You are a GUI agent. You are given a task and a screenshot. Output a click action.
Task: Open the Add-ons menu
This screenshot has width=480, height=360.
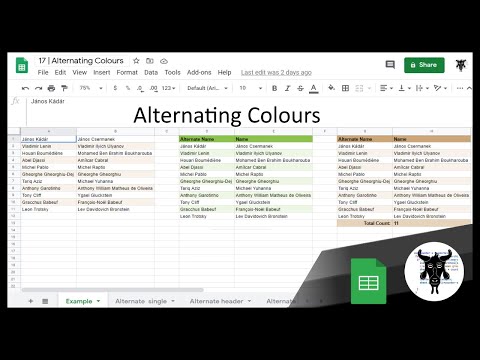[199, 72]
